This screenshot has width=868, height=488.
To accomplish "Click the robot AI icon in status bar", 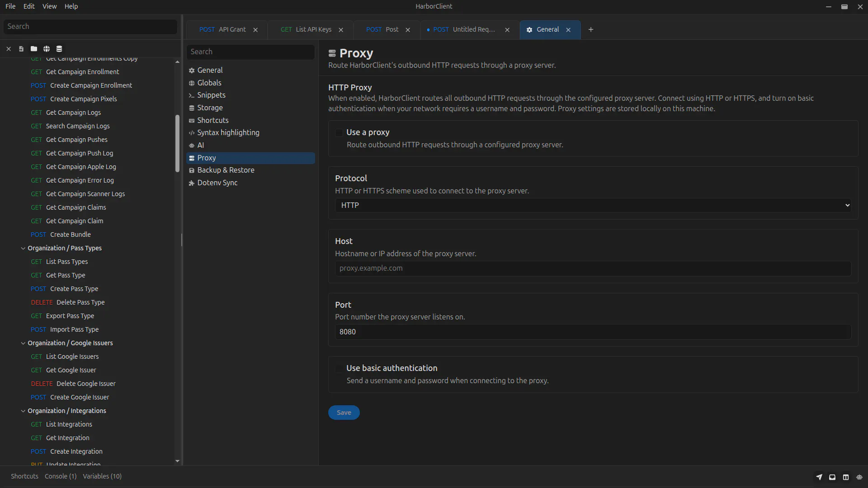I will click(x=859, y=477).
